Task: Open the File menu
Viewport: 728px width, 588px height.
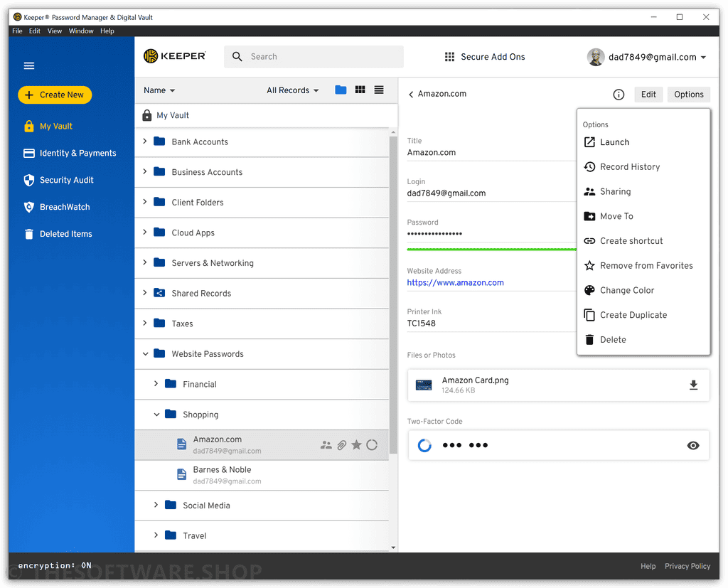Action: click(x=17, y=31)
